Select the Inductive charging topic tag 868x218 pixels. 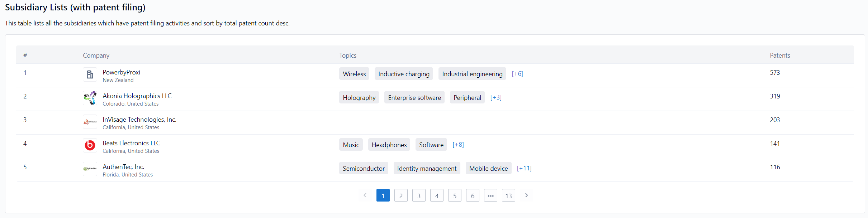(x=404, y=74)
